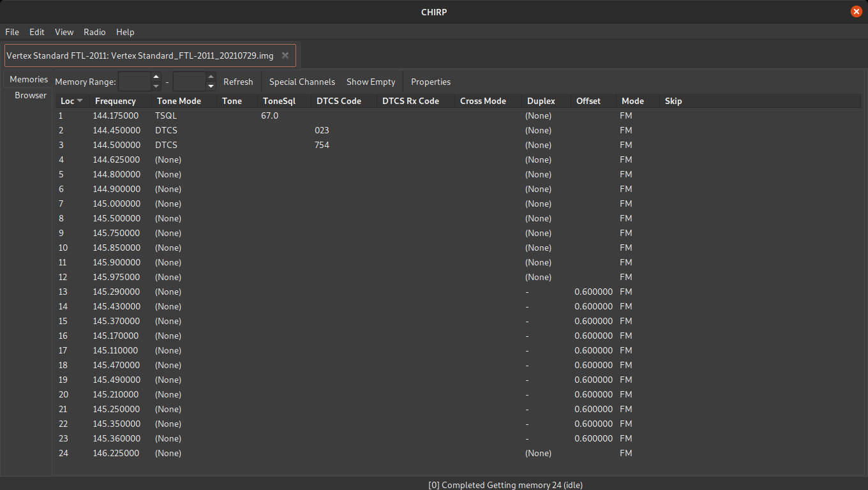Open the Help menu
Viewport: 868px width, 490px height.
[x=125, y=32]
